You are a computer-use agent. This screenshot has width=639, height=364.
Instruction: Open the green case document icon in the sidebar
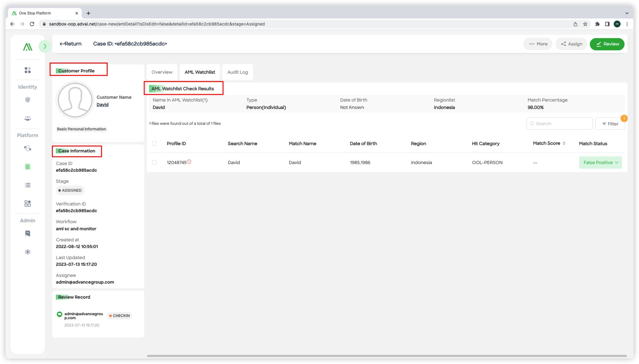[x=28, y=167]
